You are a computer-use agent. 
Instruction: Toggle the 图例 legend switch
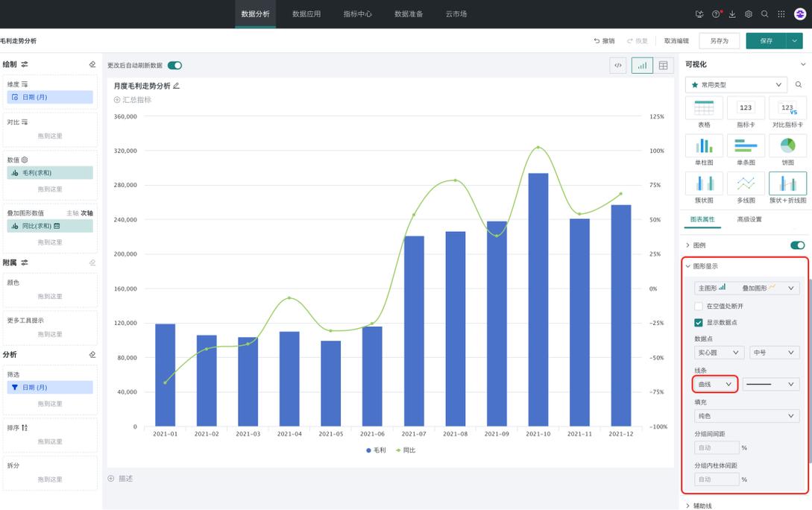[798, 245]
